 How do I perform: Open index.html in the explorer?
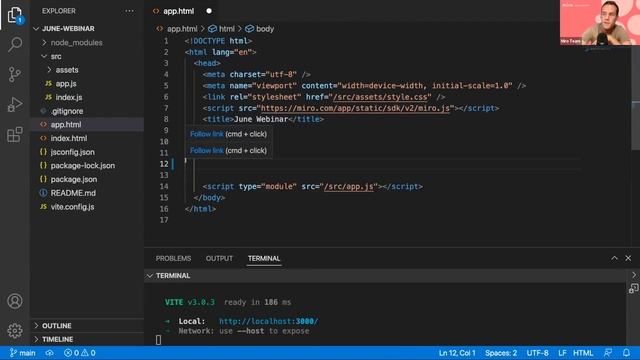click(x=69, y=138)
